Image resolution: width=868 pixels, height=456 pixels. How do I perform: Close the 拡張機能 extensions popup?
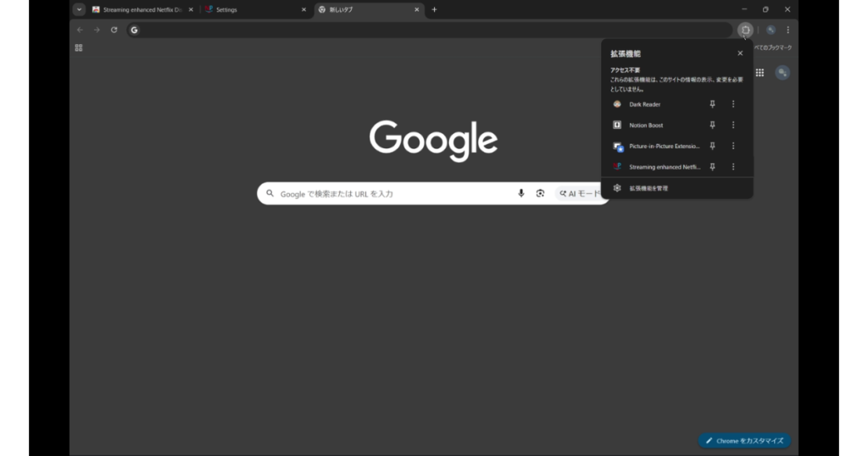pos(740,53)
